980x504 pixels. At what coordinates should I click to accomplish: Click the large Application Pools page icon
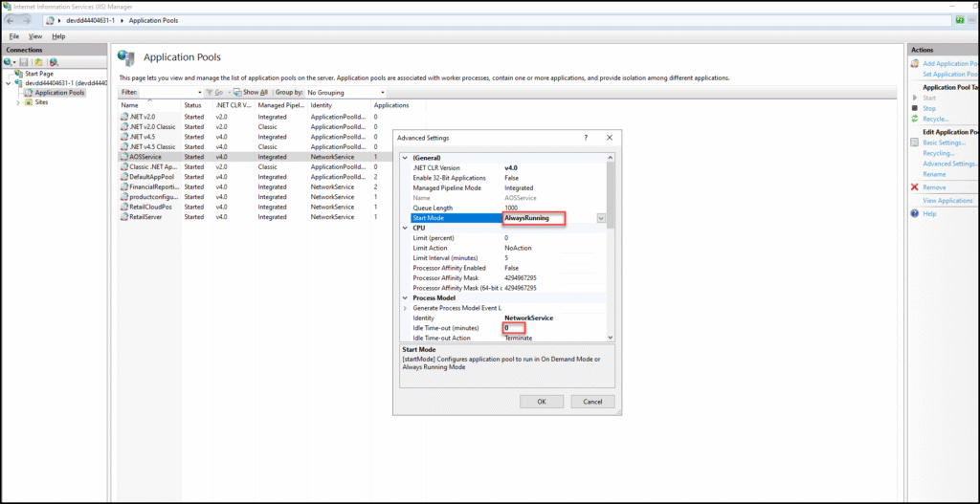pos(126,58)
